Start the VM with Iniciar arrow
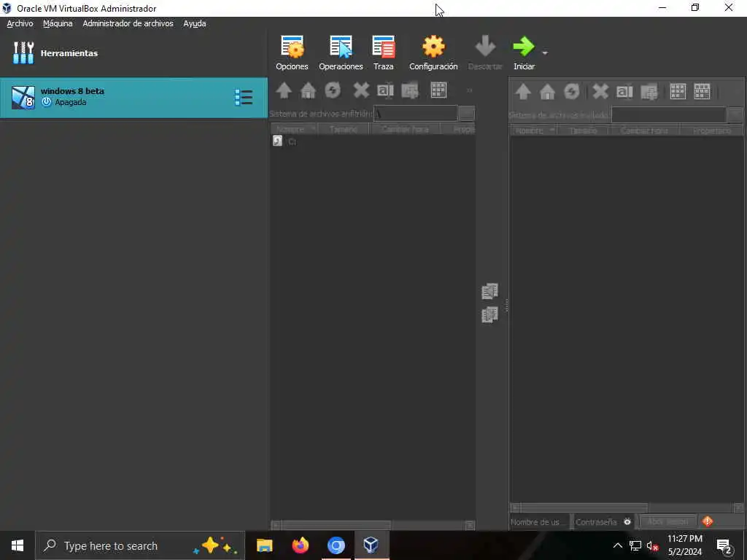The height and width of the screenshot is (560, 747). point(524,52)
